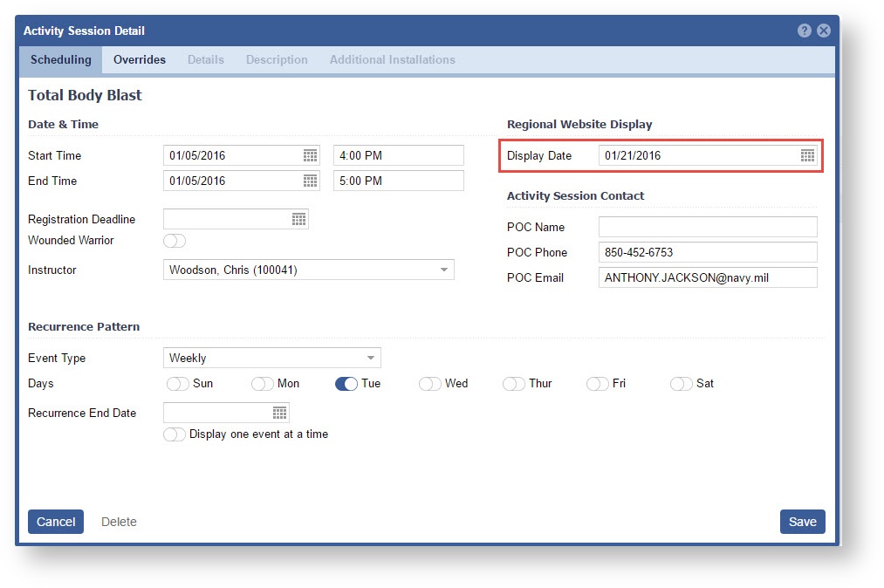
Task: Click the help question mark icon
Action: coord(805,31)
